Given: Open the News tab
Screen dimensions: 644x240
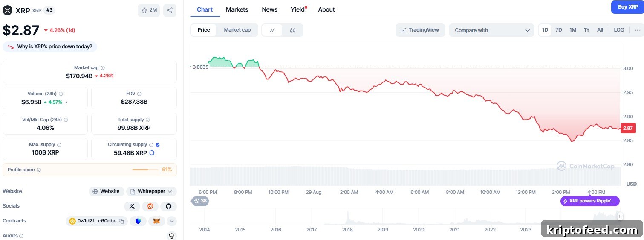Looking at the screenshot, I should pos(269,9).
